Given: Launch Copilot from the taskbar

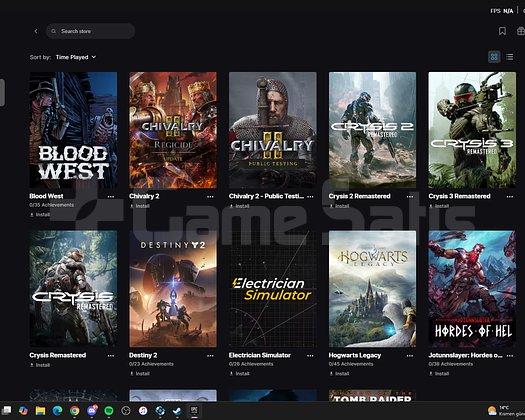Looking at the screenshot, I should click(x=23, y=411).
